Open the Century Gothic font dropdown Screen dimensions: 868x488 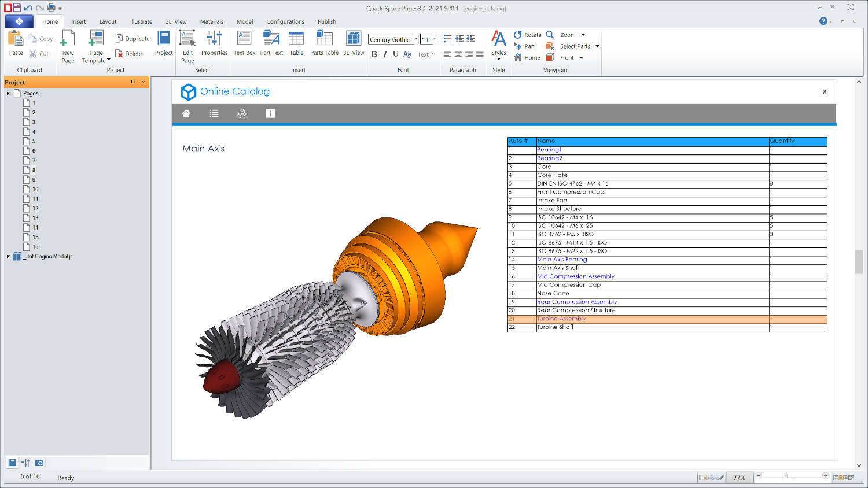click(415, 39)
